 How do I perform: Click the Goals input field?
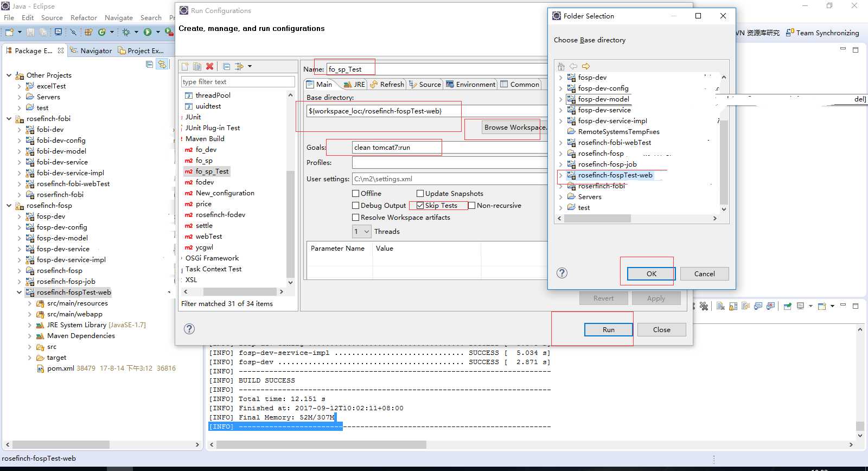click(x=450, y=148)
